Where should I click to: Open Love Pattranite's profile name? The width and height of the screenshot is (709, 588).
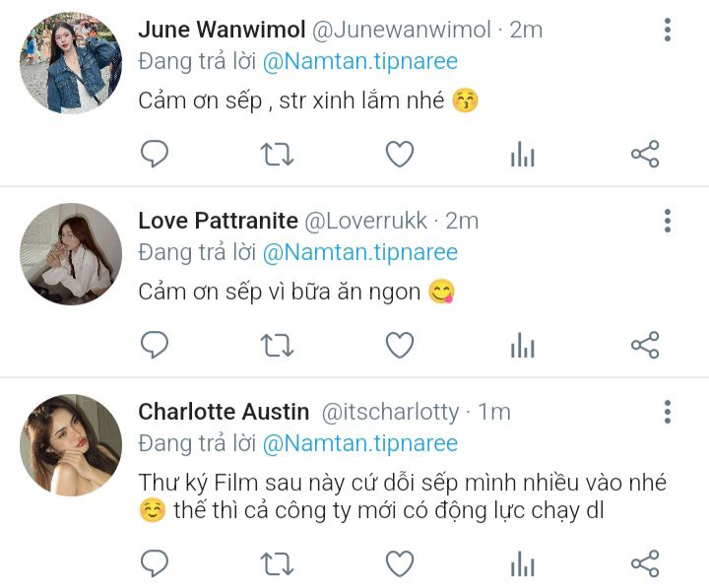[x=218, y=221]
